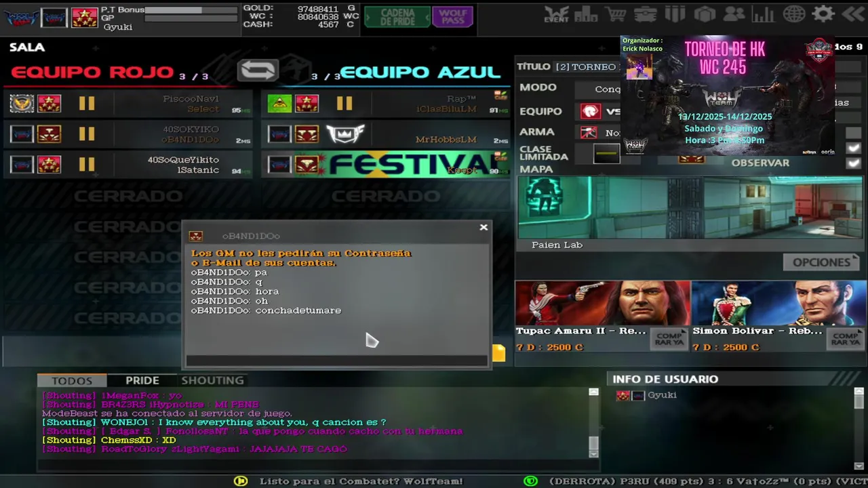868x488 pixels.
Task: Open the shop cart icon
Action: 616,14
